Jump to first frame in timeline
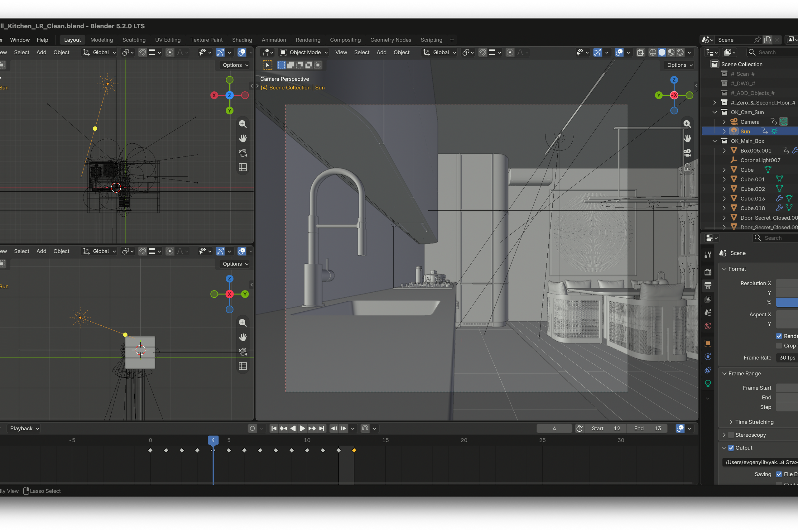798x532 pixels. pyautogui.click(x=274, y=429)
